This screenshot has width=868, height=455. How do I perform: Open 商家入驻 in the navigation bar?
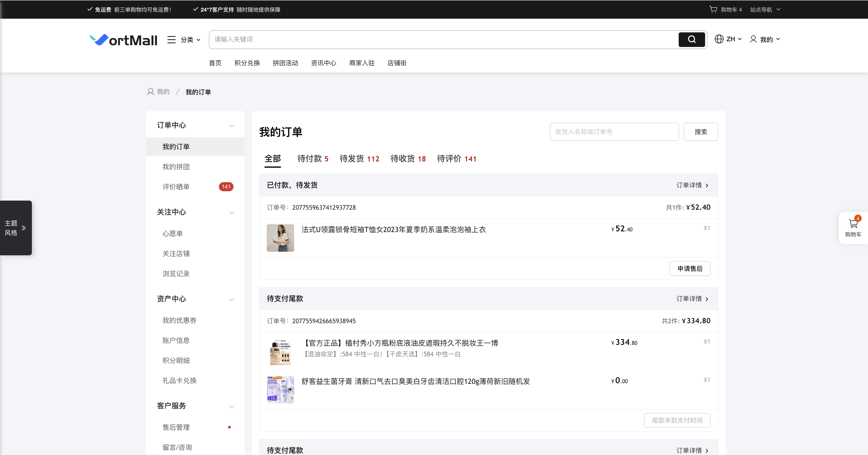pos(362,63)
